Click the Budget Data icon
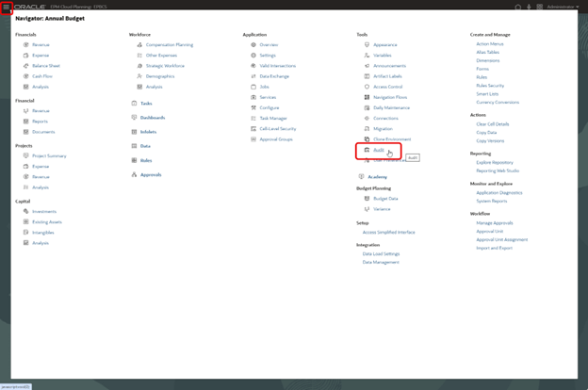This screenshot has width=588, height=390. pyautogui.click(x=367, y=199)
